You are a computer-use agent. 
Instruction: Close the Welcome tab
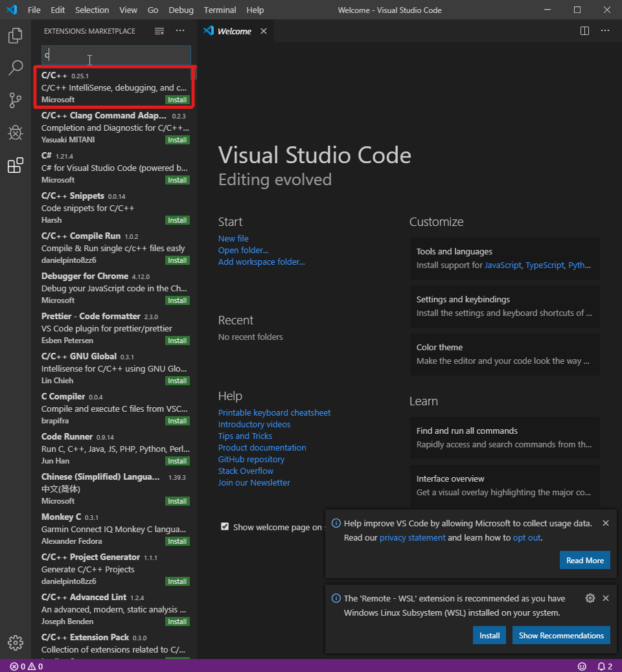tap(264, 31)
